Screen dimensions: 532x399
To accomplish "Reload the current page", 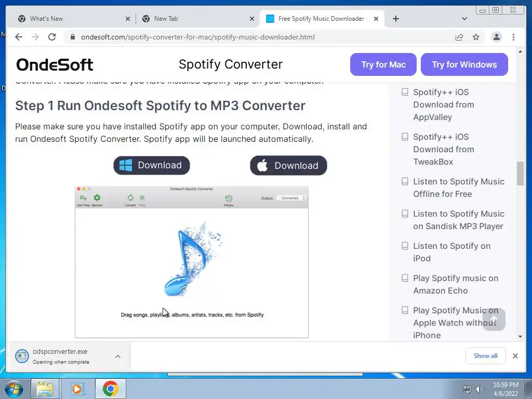I will (52, 37).
